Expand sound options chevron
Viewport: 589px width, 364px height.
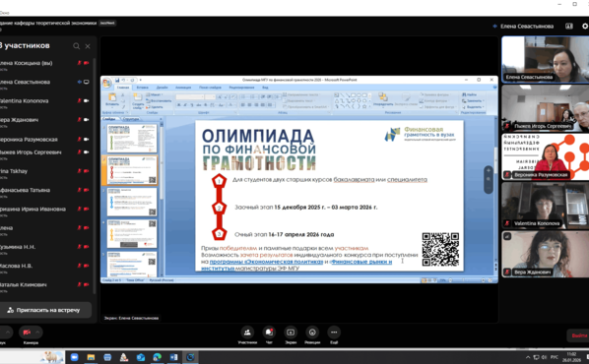[8, 333]
